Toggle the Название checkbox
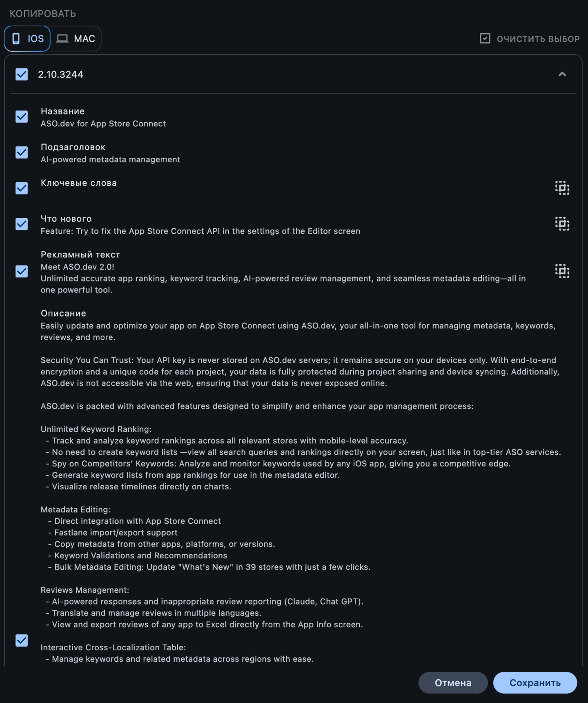The height and width of the screenshot is (703, 588). click(x=22, y=117)
